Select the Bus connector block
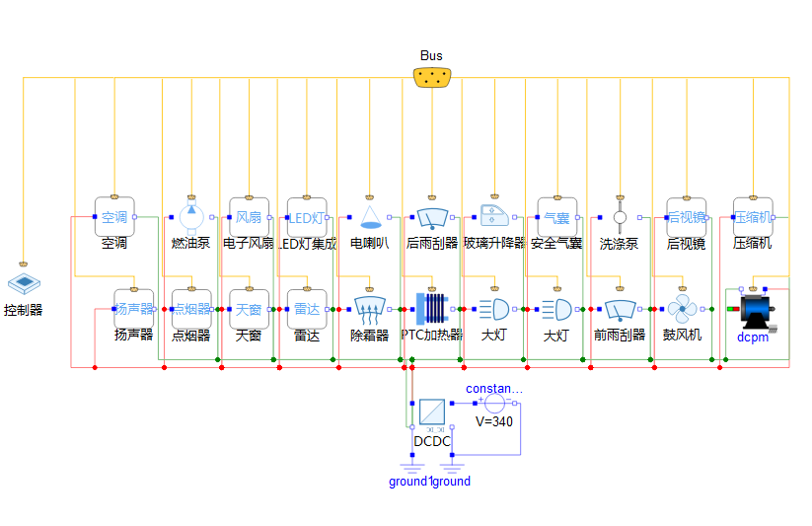The height and width of the screenshot is (526, 812). pos(432,77)
